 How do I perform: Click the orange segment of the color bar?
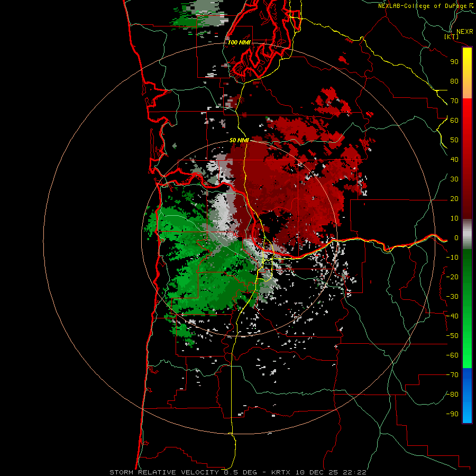467,89
